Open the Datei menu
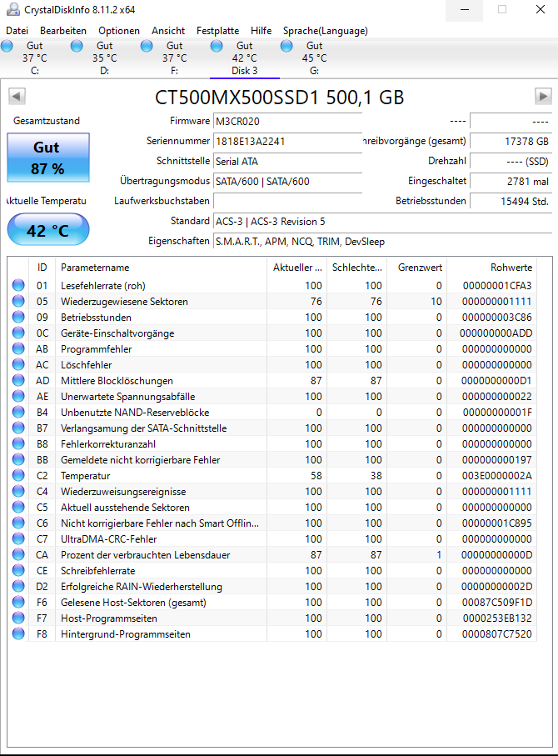The height and width of the screenshot is (756, 558). pos(17,31)
